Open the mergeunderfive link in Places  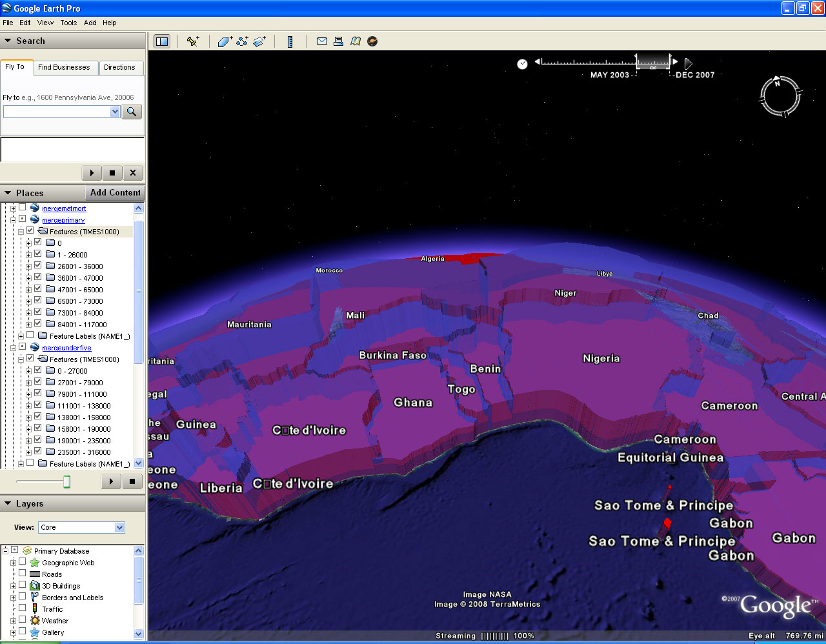click(66, 348)
